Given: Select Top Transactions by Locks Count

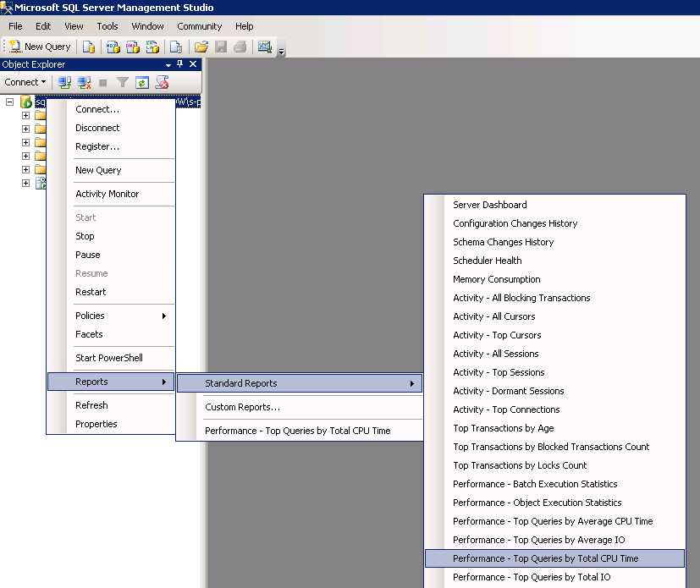Looking at the screenshot, I should 554,466.
